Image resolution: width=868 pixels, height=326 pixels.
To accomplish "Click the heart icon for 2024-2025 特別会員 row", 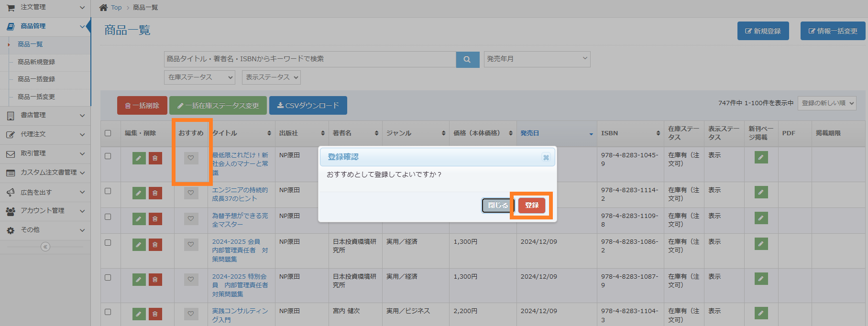I will [x=191, y=279].
